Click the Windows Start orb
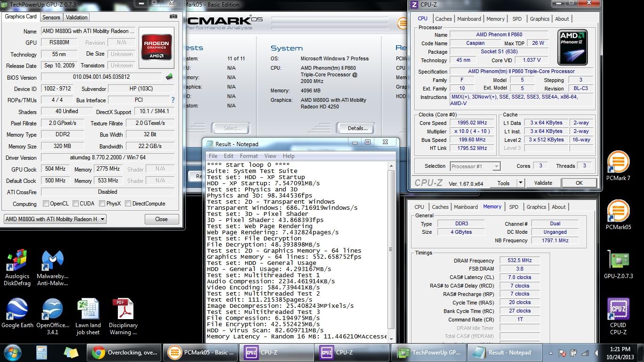Screen dimensions: 644x362 pyautogui.click(x=13, y=352)
